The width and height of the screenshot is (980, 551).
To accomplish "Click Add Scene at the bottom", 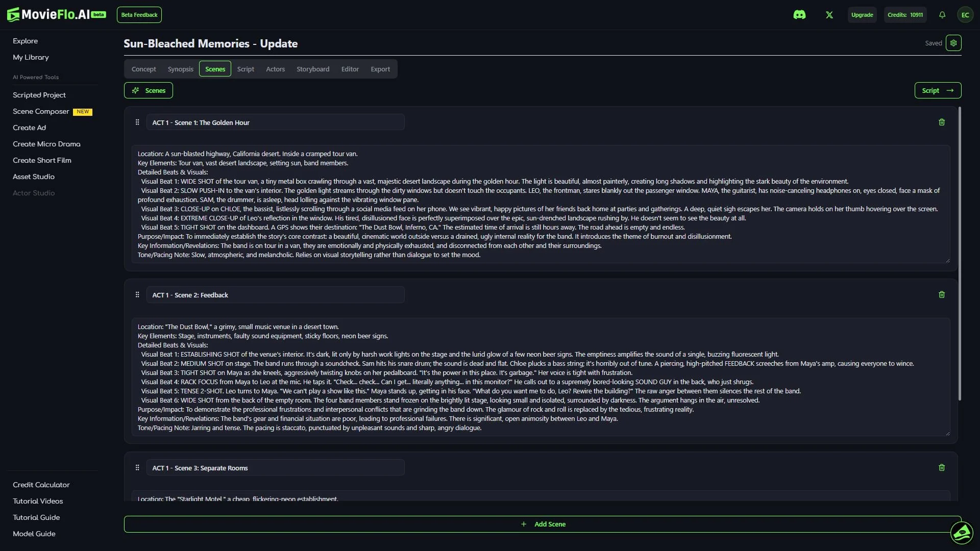I will point(544,523).
